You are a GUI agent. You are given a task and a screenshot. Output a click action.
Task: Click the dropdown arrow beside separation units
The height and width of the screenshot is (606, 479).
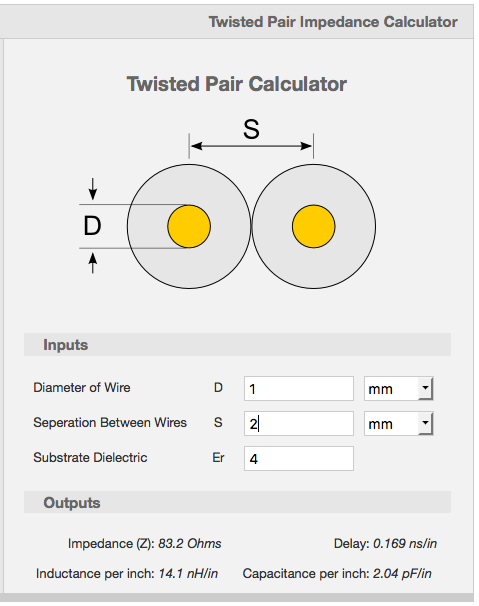(425, 423)
